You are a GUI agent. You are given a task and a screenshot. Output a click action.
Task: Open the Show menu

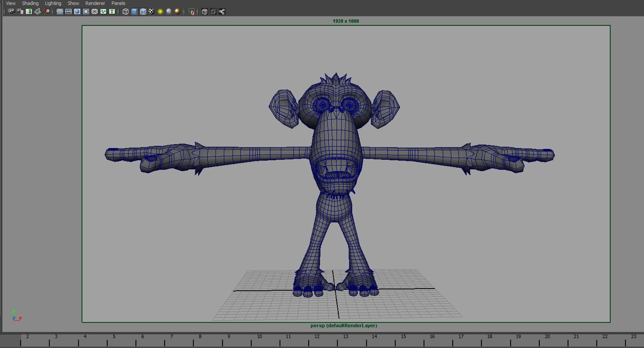[x=73, y=3]
